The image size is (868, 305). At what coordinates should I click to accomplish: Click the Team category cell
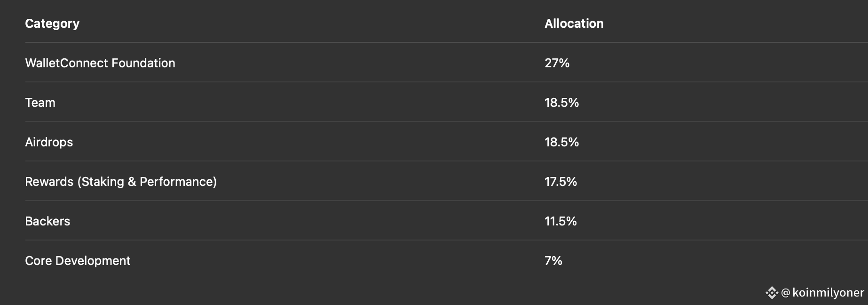[x=40, y=103]
